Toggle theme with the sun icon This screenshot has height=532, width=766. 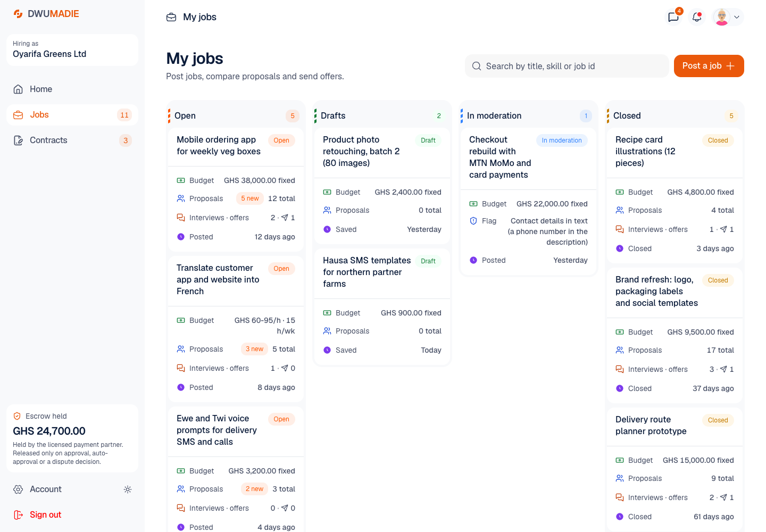click(128, 489)
